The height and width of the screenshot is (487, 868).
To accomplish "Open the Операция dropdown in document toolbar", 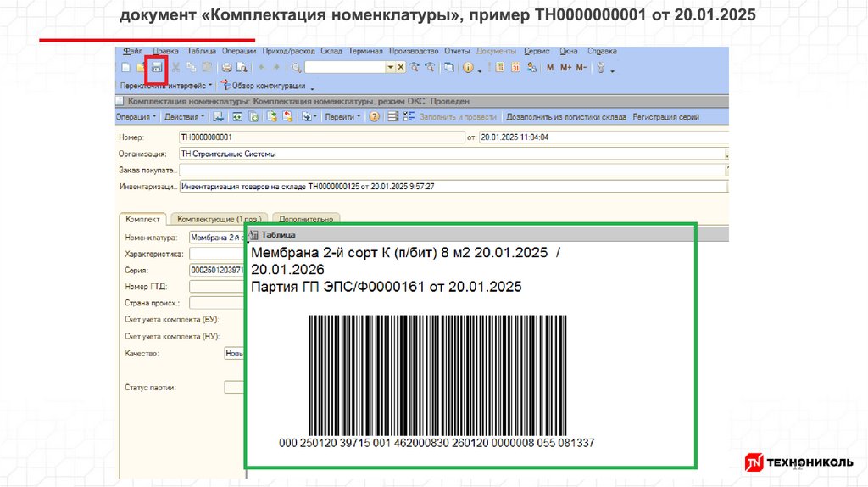I will (x=136, y=117).
